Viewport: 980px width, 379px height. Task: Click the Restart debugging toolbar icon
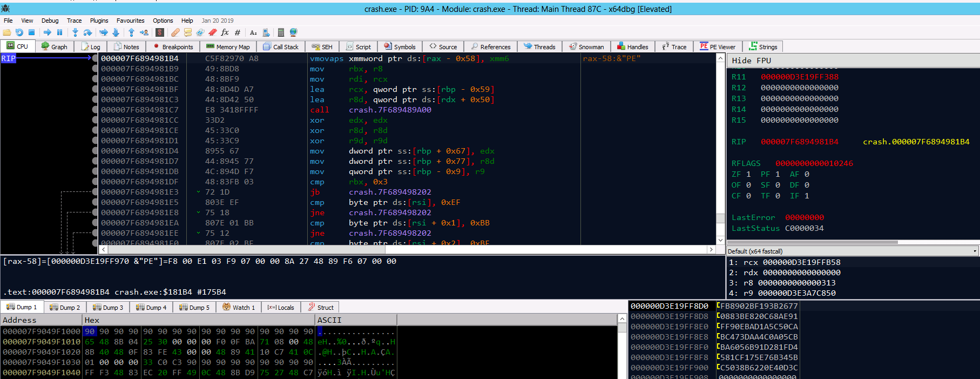(x=19, y=32)
